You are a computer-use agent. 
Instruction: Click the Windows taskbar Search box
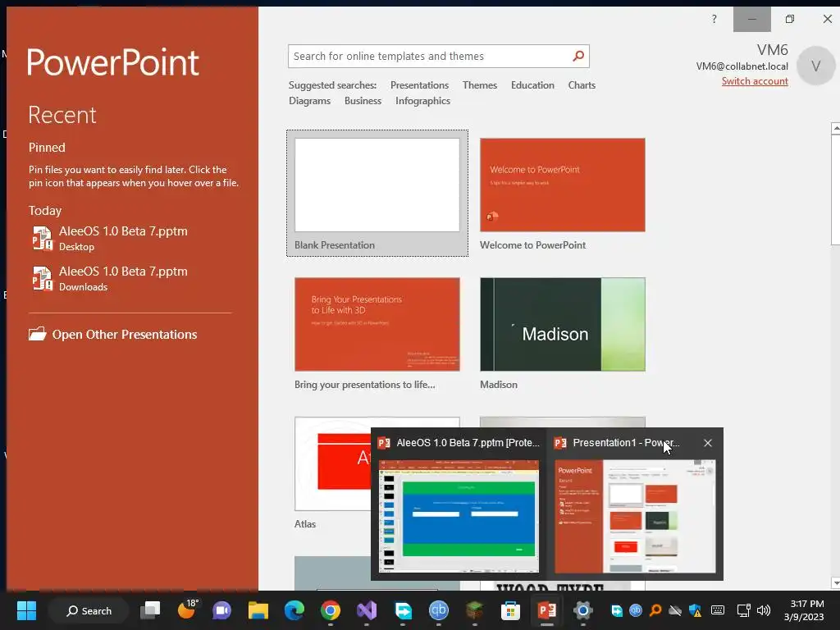89,610
